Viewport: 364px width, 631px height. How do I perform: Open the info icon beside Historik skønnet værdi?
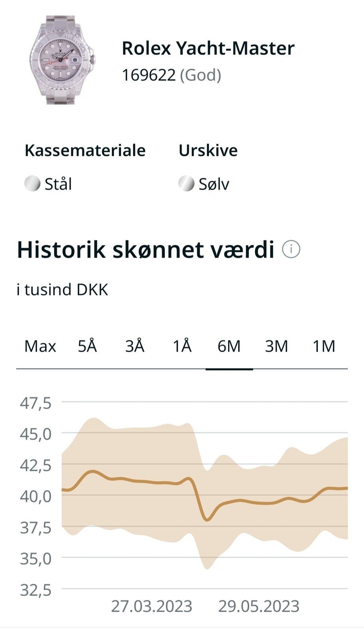[291, 249]
